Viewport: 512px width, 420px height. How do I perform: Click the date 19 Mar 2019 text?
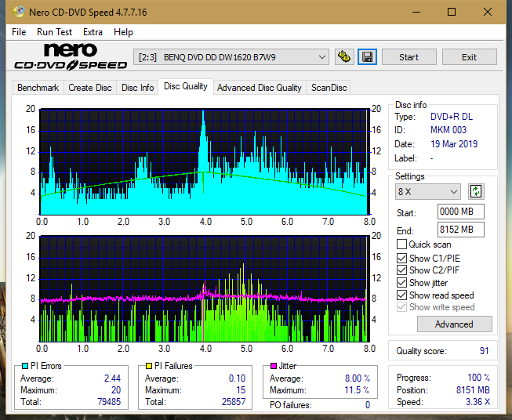[x=454, y=144]
